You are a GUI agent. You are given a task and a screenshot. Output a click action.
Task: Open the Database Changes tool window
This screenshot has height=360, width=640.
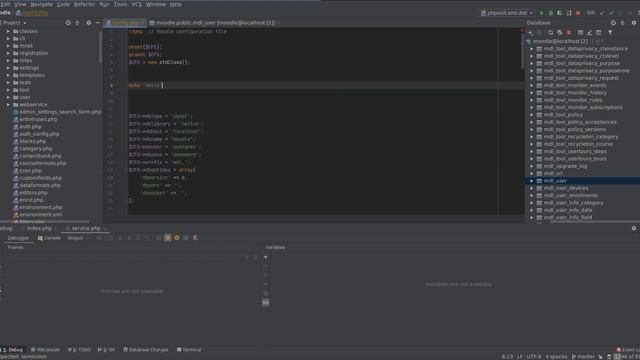click(146, 350)
